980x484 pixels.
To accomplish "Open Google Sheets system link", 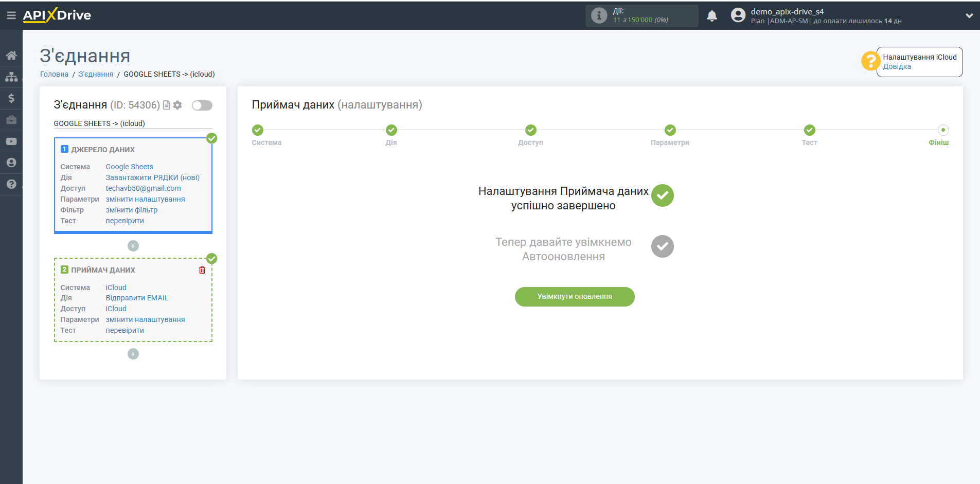I will tap(130, 167).
